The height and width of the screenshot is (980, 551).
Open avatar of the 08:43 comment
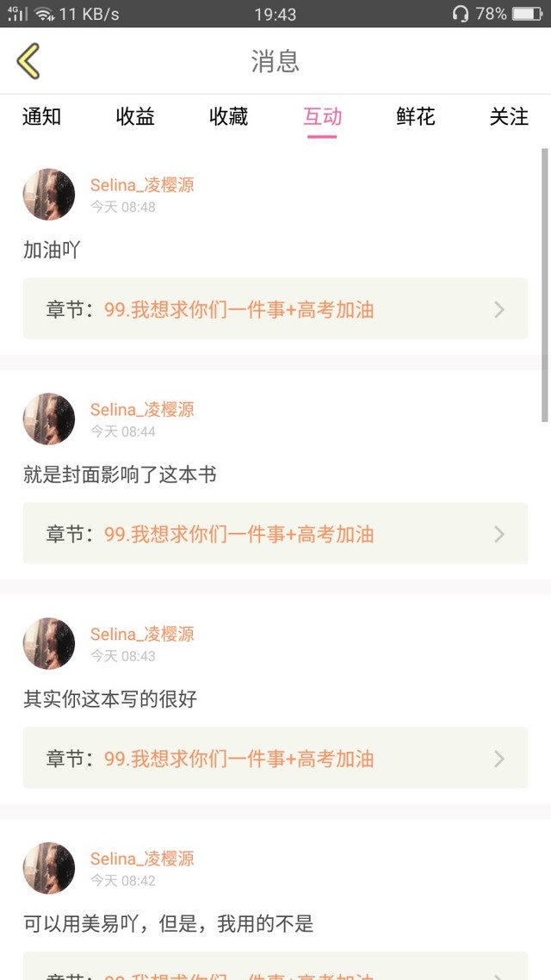49,643
